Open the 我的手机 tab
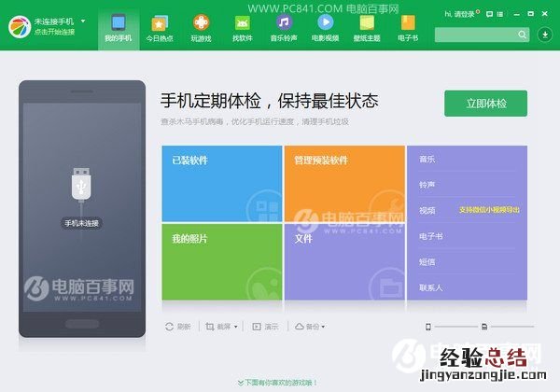The height and width of the screenshot is (392, 560). 119,29
